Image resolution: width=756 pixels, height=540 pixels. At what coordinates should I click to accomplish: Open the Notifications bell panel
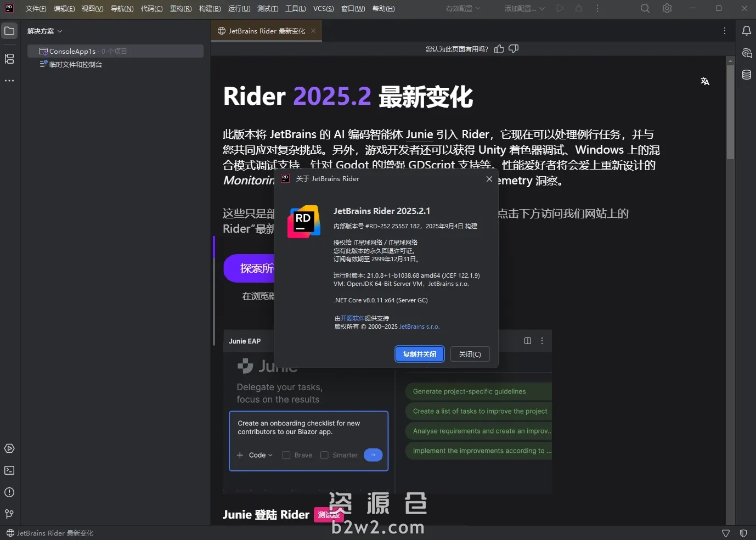pyautogui.click(x=746, y=31)
